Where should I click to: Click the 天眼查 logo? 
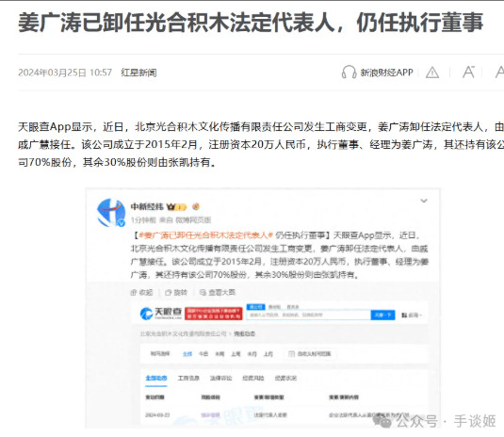pyautogui.click(x=161, y=314)
